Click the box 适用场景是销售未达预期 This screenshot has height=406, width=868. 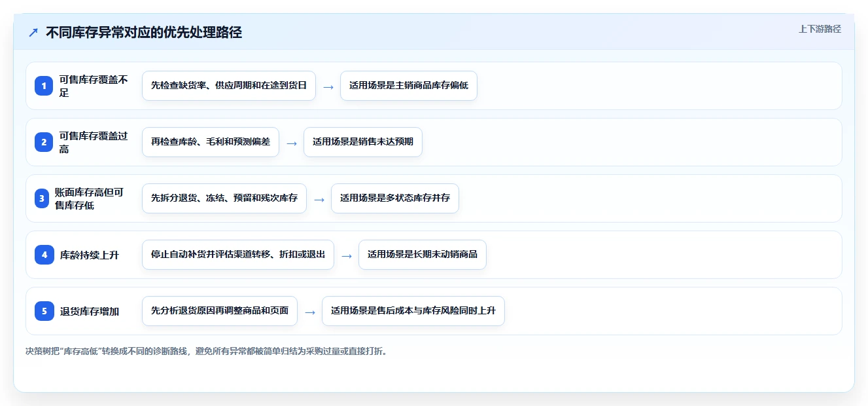(363, 142)
